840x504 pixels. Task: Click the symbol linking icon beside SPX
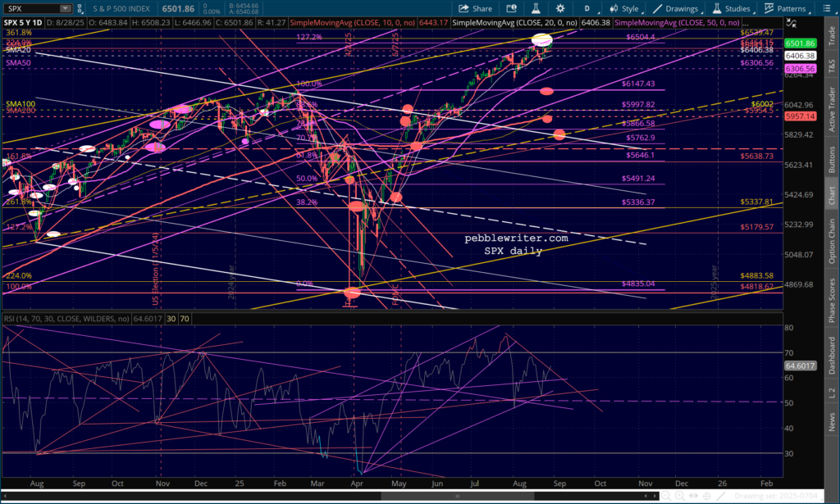(80, 8)
